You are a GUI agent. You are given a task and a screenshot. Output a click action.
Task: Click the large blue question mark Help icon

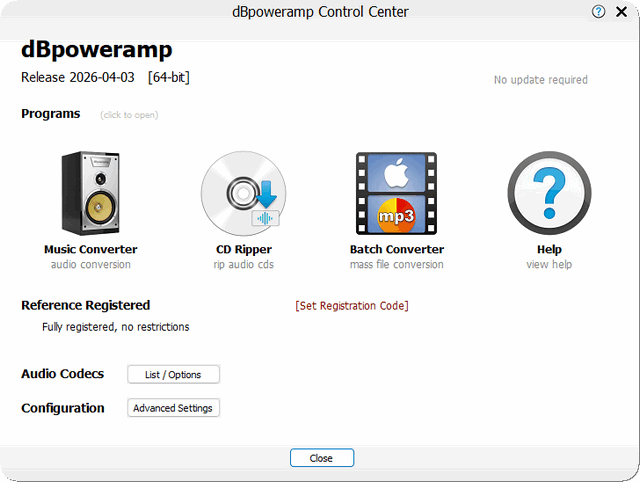549,192
